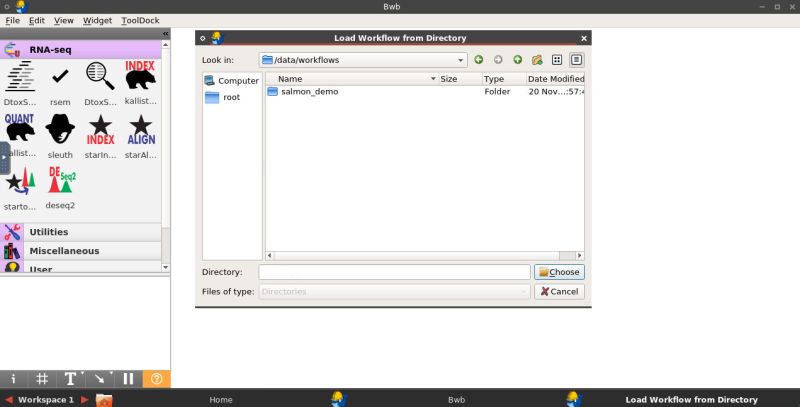
Task: Click the Home taskbar entry
Action: (x=221, y=400)
